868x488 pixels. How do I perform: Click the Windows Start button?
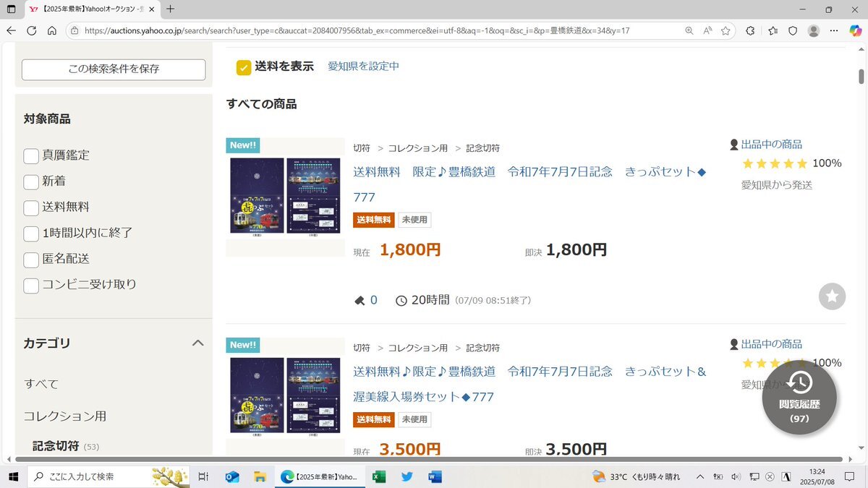pos(13,476)
